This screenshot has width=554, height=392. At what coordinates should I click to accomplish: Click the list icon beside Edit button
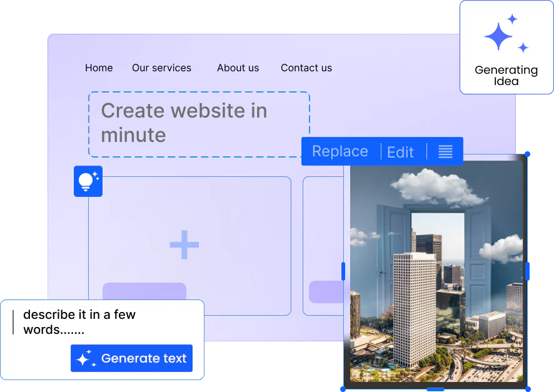click(x=445, y=151)
